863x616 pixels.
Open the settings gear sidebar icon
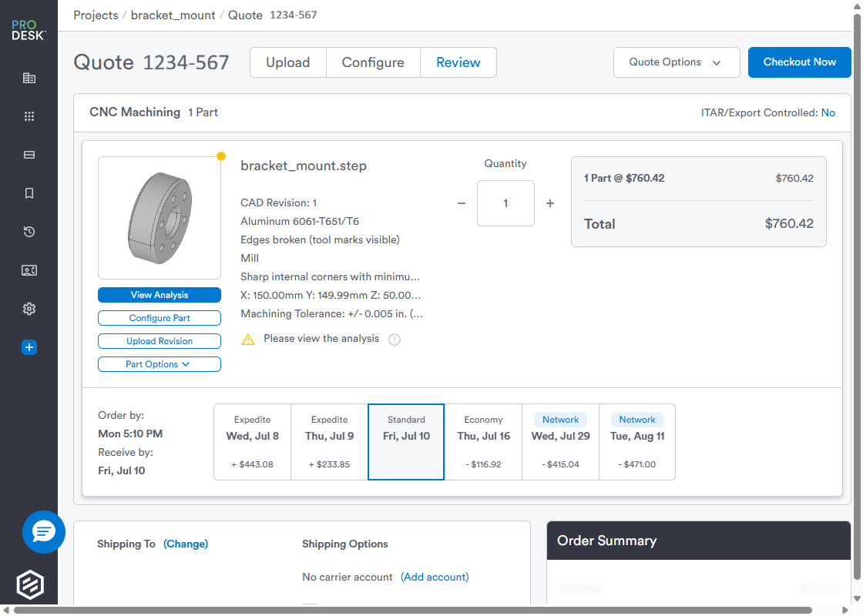[29, 309]
